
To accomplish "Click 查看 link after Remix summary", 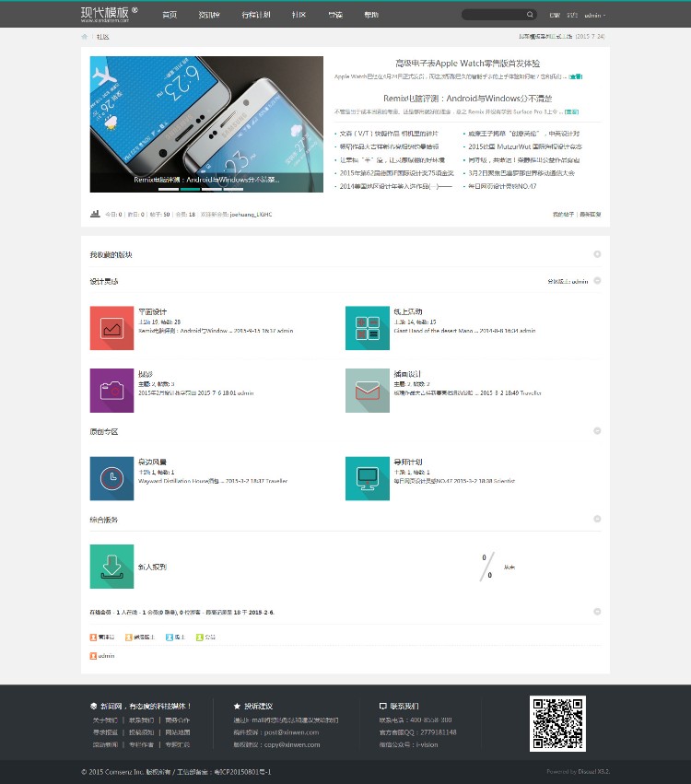I will [571, 111].
